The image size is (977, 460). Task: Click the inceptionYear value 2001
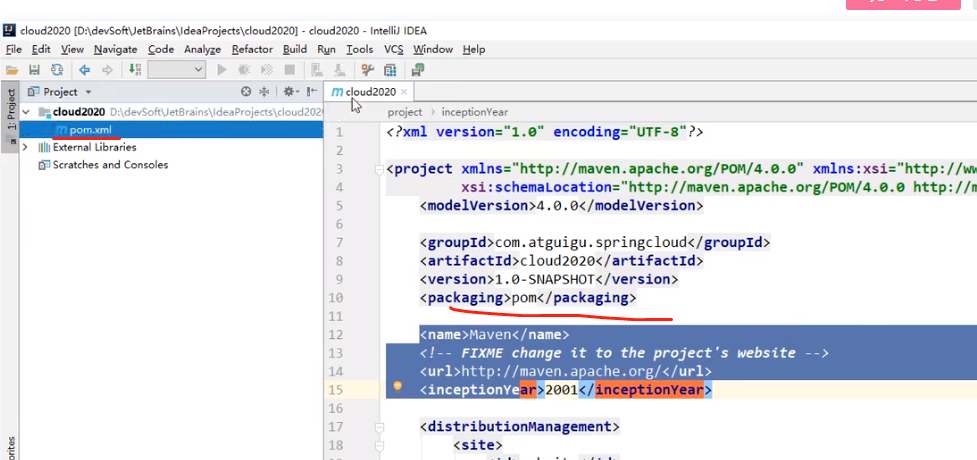pyautogui.click(x=562, y=390)
